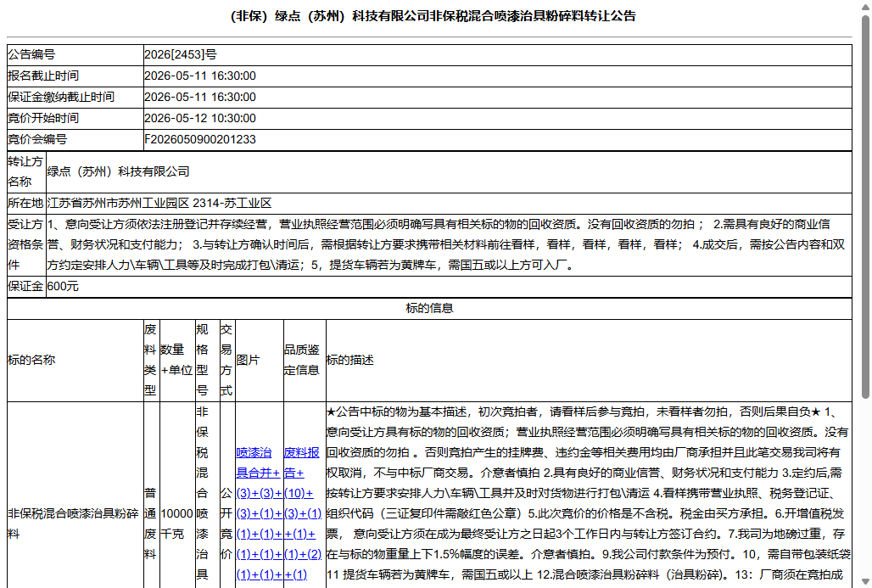This screenshot has width=872, height=588.
Task: Click the 规格型号 column header
Action: click(x=207, y=361)
